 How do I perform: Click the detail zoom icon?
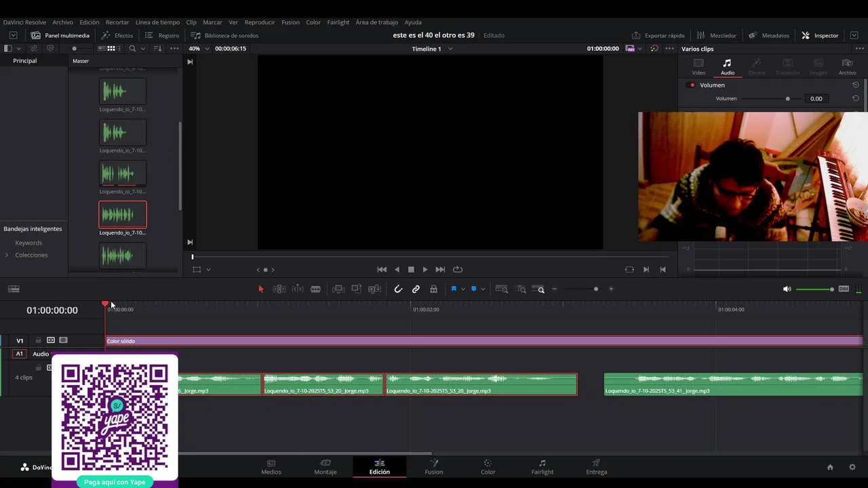[x=521, y=289]
